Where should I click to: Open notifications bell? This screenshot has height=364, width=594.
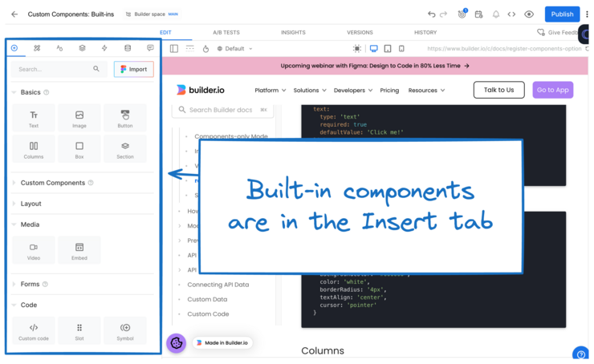(495, 14)
